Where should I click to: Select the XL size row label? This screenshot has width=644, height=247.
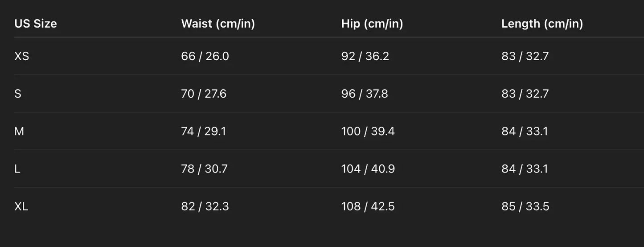21,206
